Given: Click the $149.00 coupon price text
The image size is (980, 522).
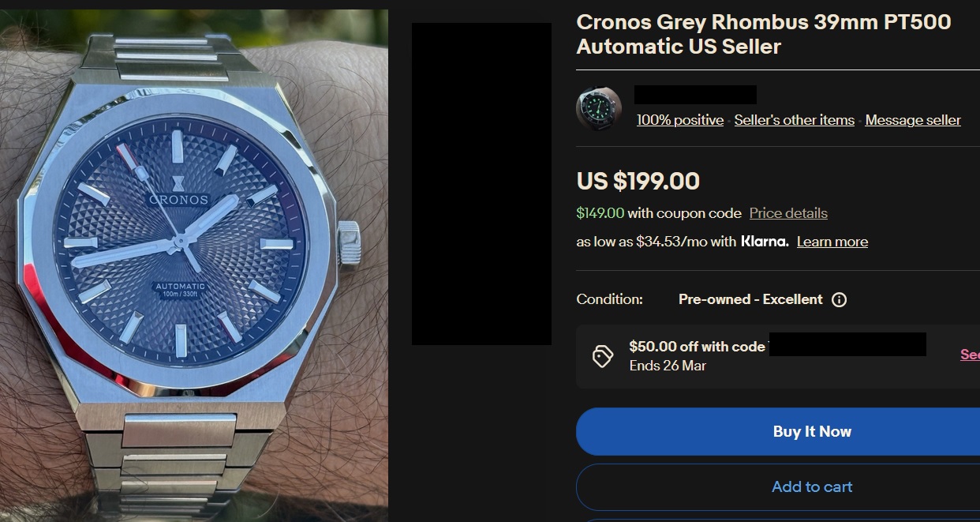Looking at the screenshot, I should coord(600,213).
